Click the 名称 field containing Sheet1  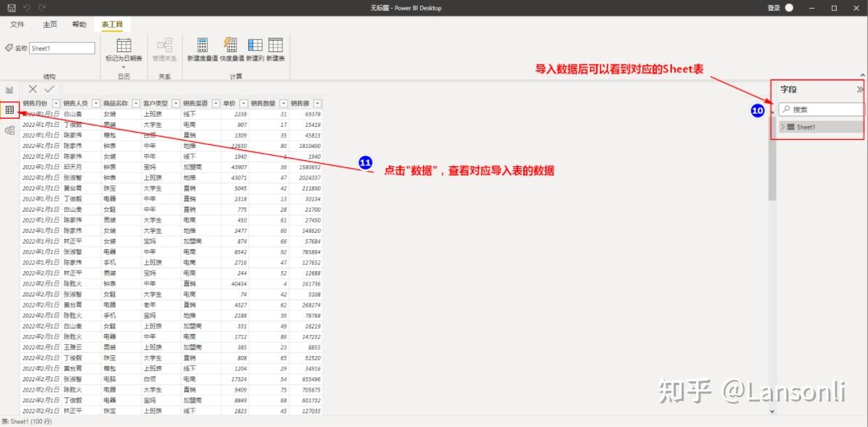62,48
